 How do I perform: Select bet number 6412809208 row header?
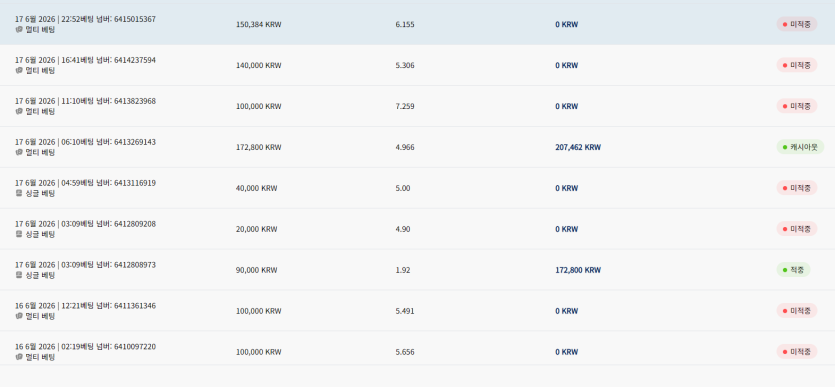(85, 224)
